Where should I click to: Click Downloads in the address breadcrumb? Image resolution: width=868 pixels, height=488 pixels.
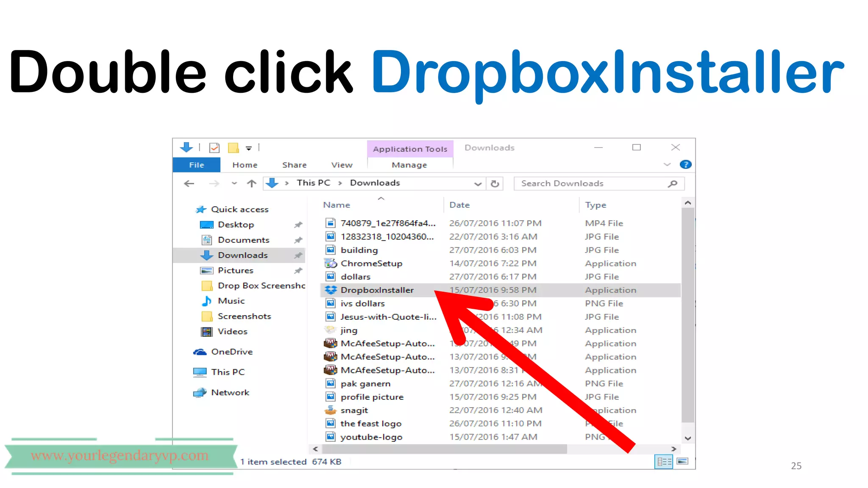pyautogui.click(x=375, y=183)
